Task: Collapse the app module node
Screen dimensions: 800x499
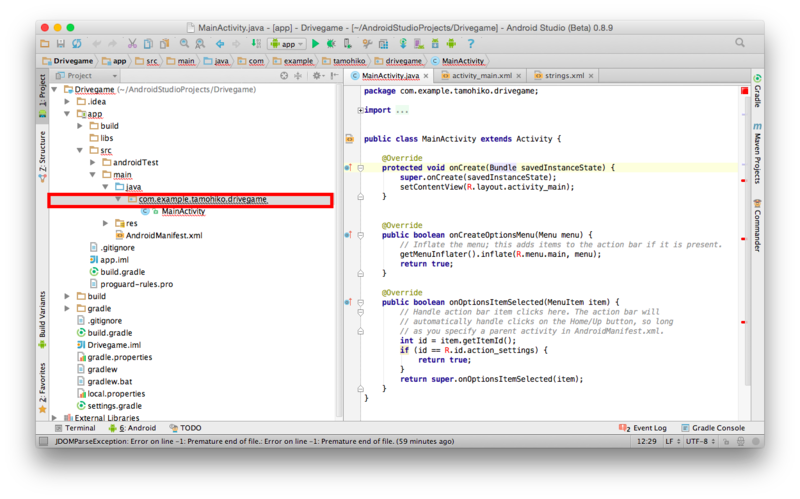Action: pos(67,114)
